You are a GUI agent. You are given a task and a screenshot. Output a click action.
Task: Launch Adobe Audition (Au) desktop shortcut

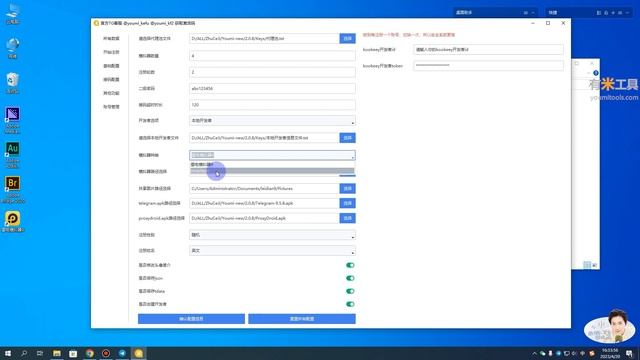pos(13,154)
